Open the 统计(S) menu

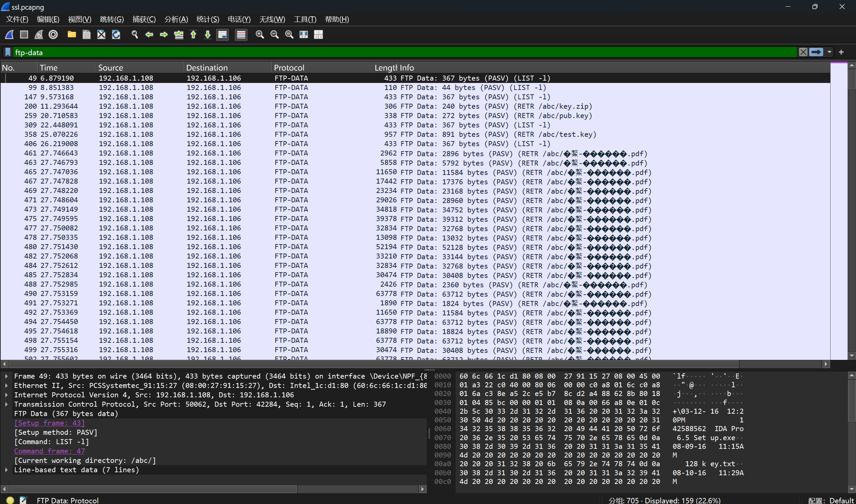pyautogui.click(x=208, y=19)
